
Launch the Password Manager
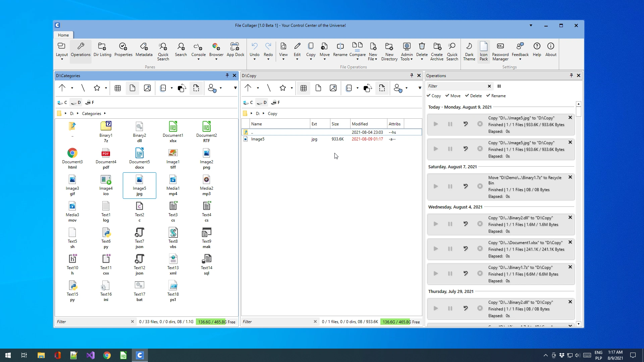[x=500, y=52]
